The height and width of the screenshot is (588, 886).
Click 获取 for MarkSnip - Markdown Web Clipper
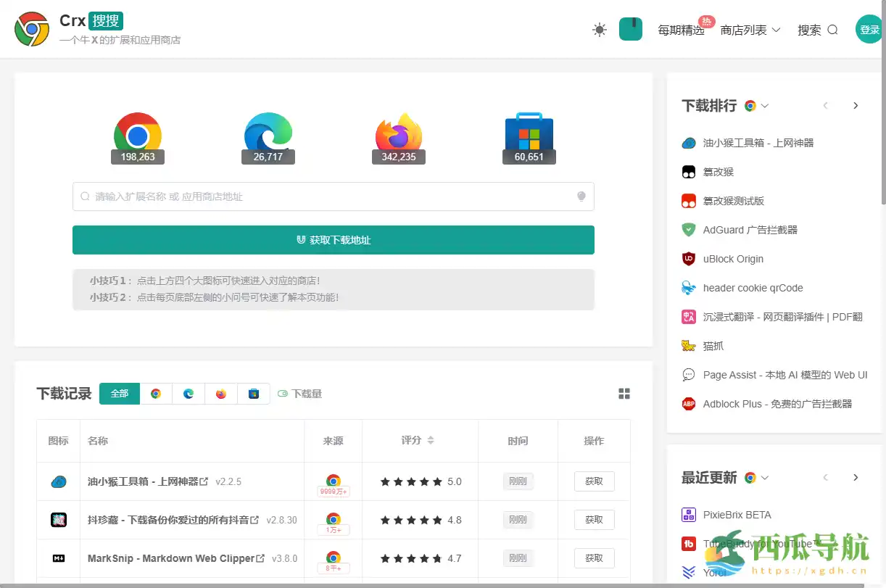pos(594,558)
